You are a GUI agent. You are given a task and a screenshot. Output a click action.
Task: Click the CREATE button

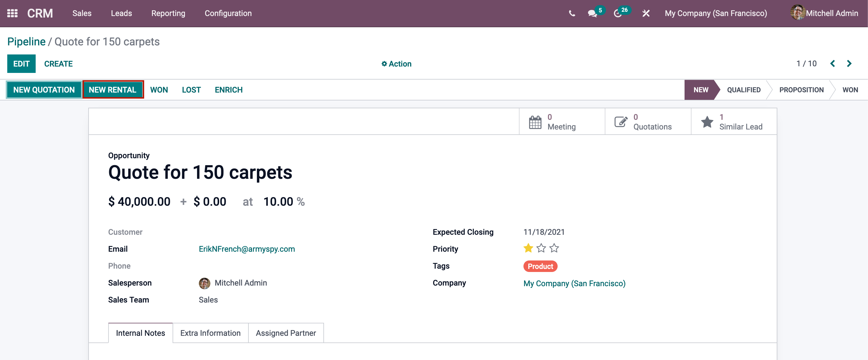coord(58,64)
